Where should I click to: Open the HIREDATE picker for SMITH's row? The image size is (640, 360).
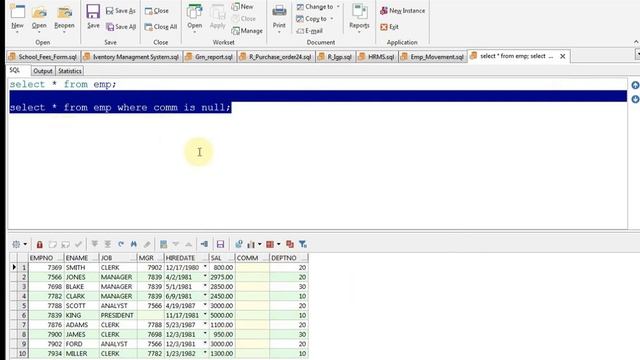[x=205, y=267]
